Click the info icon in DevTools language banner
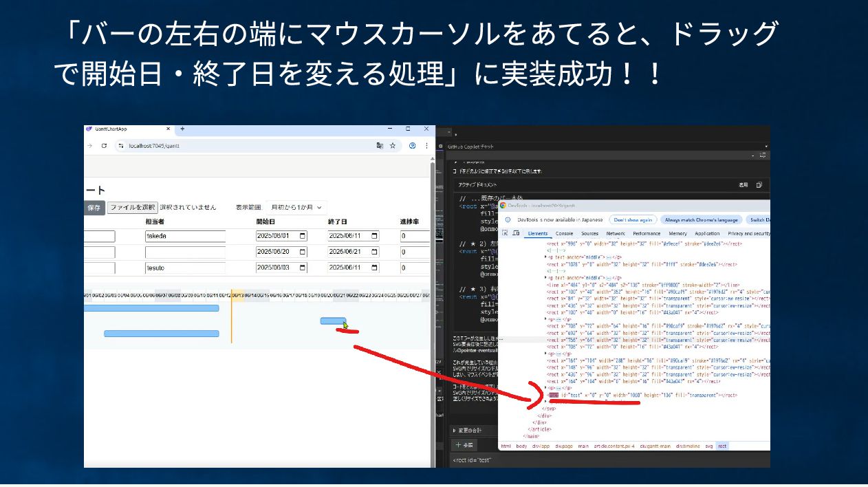This screenshot has width=868, height=487. (508, 219)
